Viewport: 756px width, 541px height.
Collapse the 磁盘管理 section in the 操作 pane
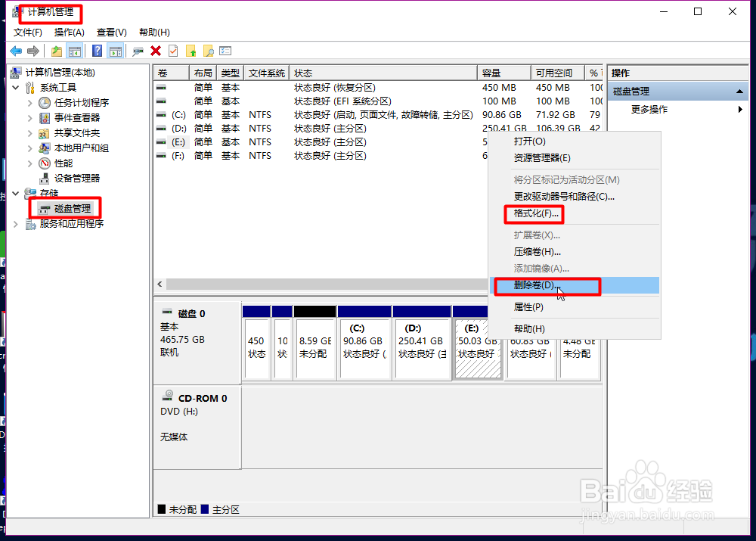(739, 92)
